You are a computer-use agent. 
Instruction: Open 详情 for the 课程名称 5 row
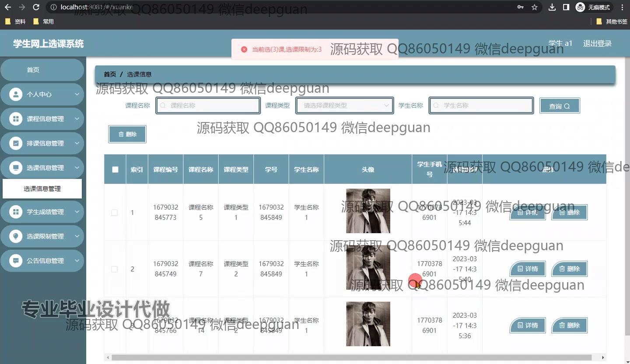528,212
